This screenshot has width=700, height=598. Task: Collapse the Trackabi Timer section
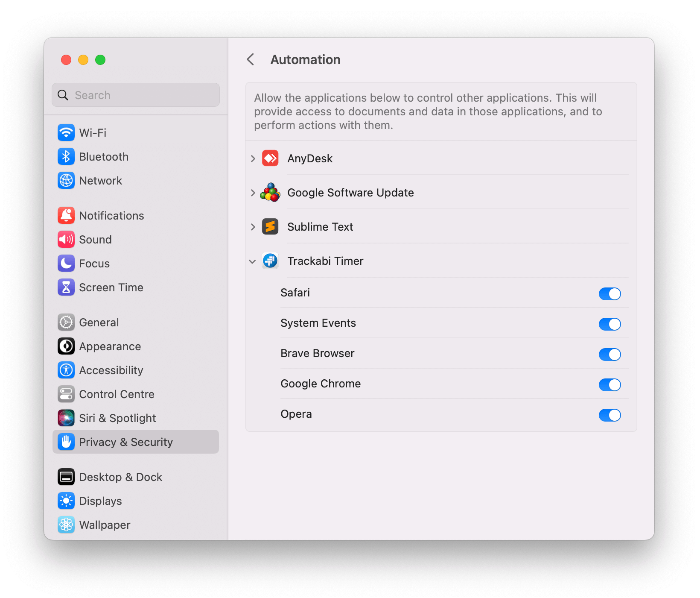252,261
